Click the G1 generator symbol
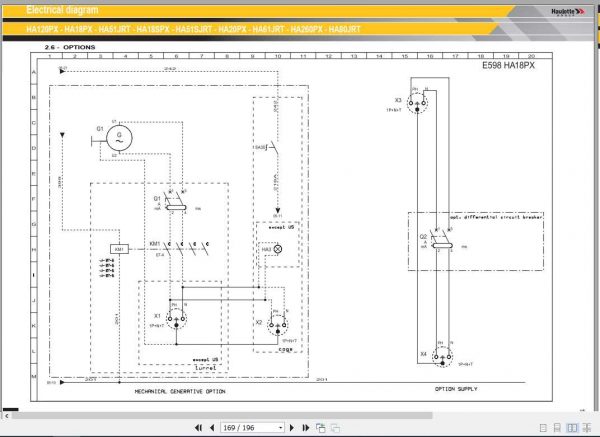 click(119, 138)
